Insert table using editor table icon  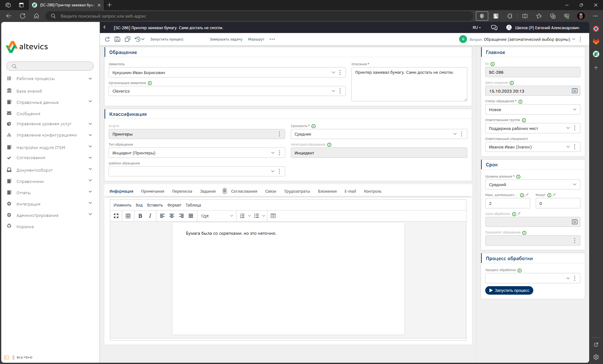click(x=273, y=216)
